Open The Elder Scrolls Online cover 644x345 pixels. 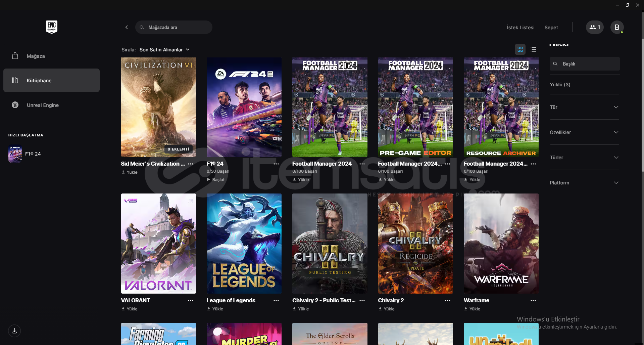(330, 334)
